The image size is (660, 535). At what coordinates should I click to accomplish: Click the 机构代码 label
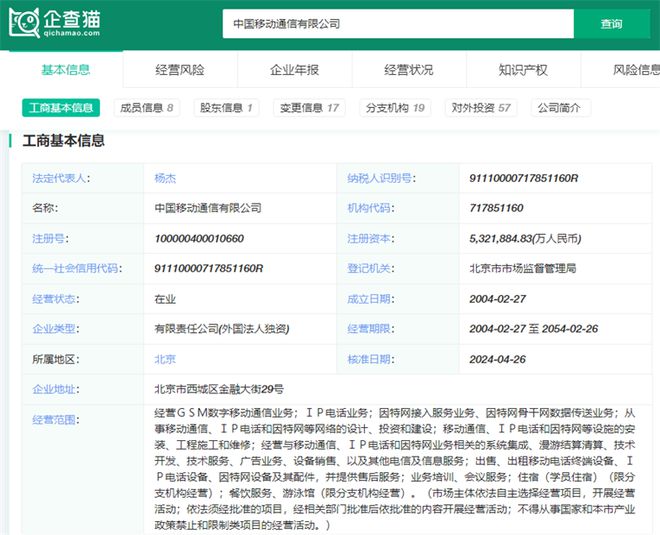coord(370,208)
